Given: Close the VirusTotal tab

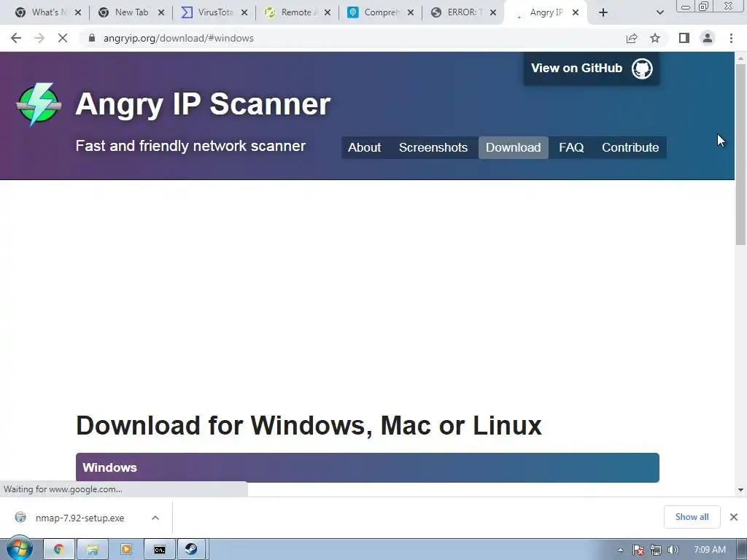Looking at the screenshot, I should [244, 12].
